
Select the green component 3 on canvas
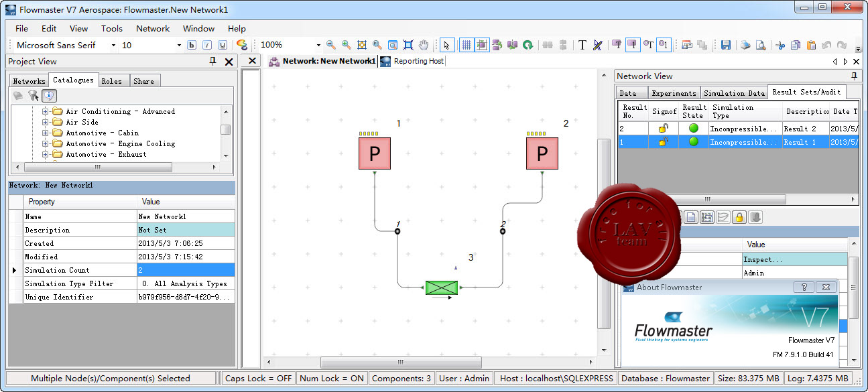tap(442, 287)
